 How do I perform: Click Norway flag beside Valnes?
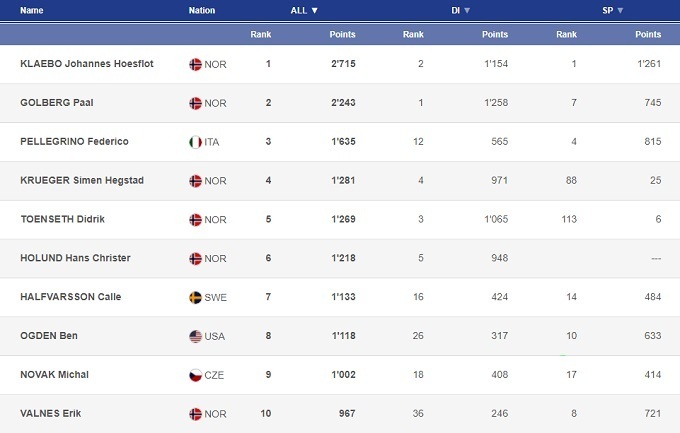[195, 414]
